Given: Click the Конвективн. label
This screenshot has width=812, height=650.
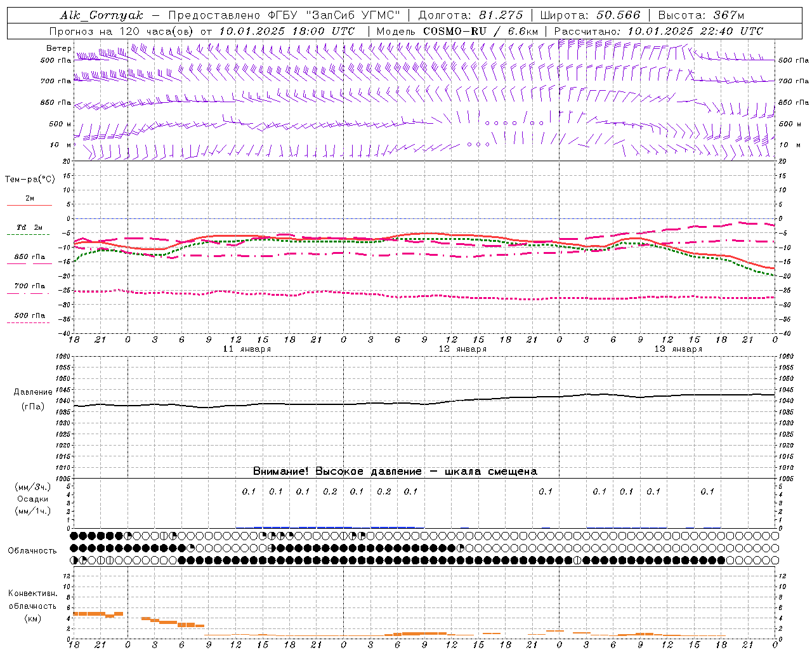Looking at the screenshot, I should (32, 594).
